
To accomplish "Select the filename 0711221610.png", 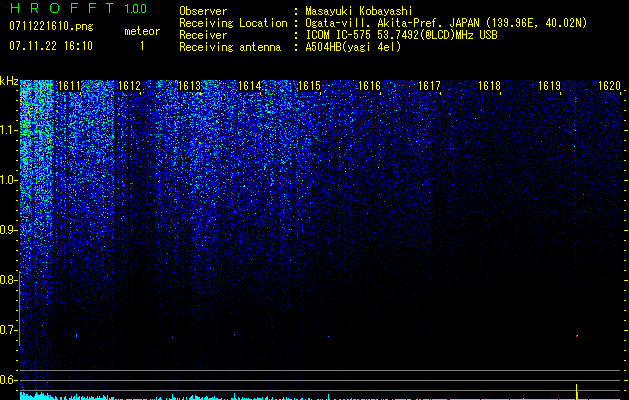I will (x=51, y=26).
